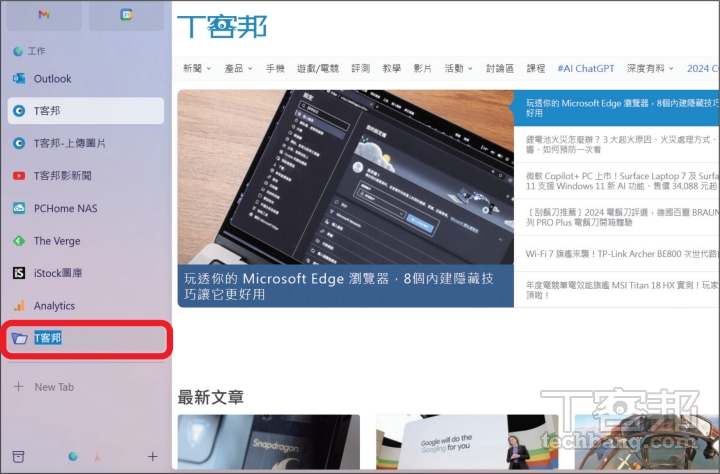Click the T客邦 folder name field
Image resolution: width=720 pixels, height=474 pixels.
pos(48,338)
